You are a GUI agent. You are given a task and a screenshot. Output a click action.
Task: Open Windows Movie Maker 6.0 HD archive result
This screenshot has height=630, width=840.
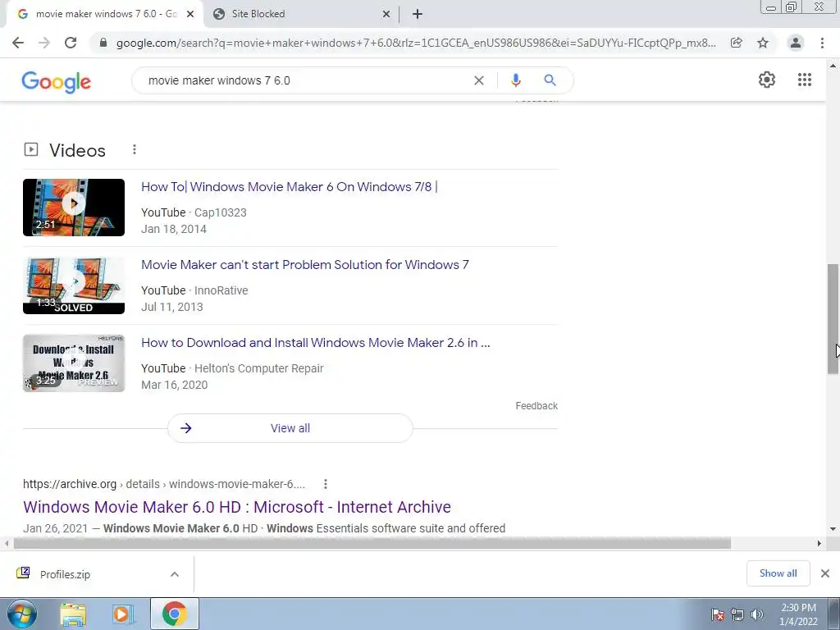[237, 507]
